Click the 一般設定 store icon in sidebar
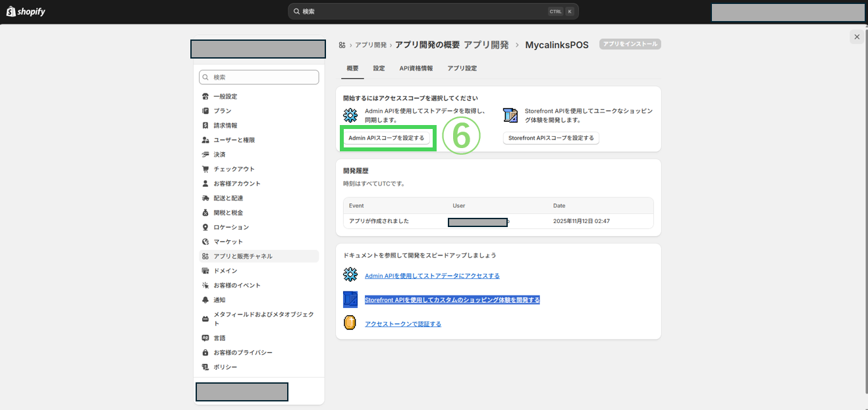Viewport: 868px width, 410px height. (x=205, y=97)
